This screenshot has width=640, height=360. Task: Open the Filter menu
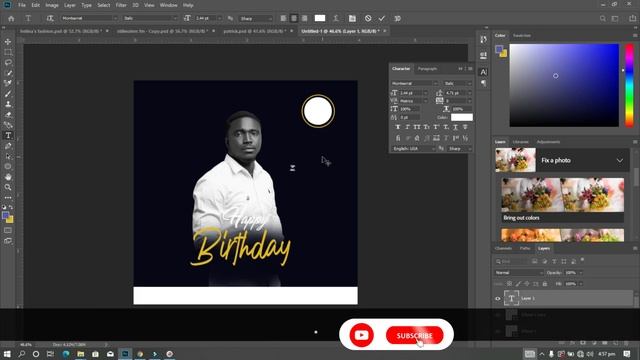point(121,5)
